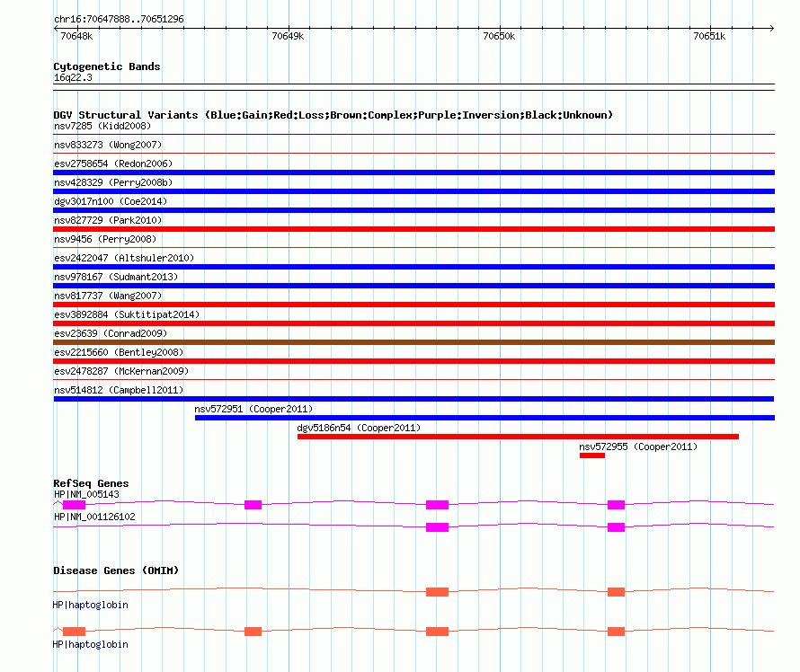
Task: Click the HP|NM_001126102 transcript label
Action: point(94,517)
